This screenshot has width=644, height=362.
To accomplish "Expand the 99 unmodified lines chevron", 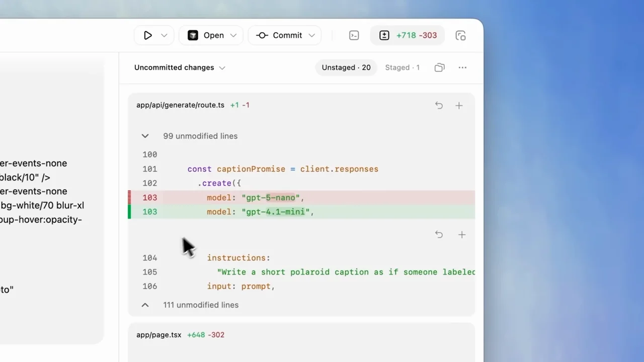I will (x=145, y=136).
